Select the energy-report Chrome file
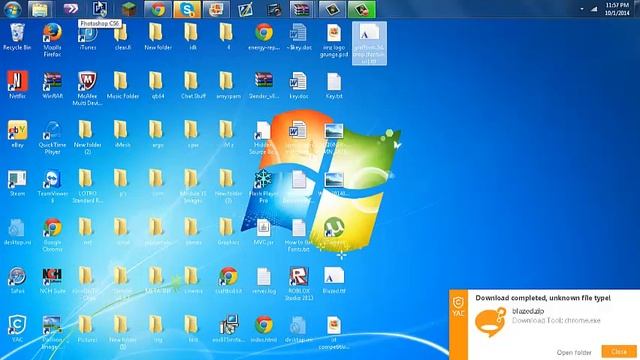The image size is (640, 360). pos(264,37)
